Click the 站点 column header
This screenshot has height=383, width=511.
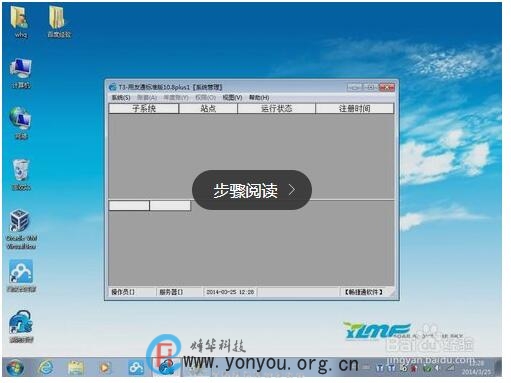[x=208, y=109]
